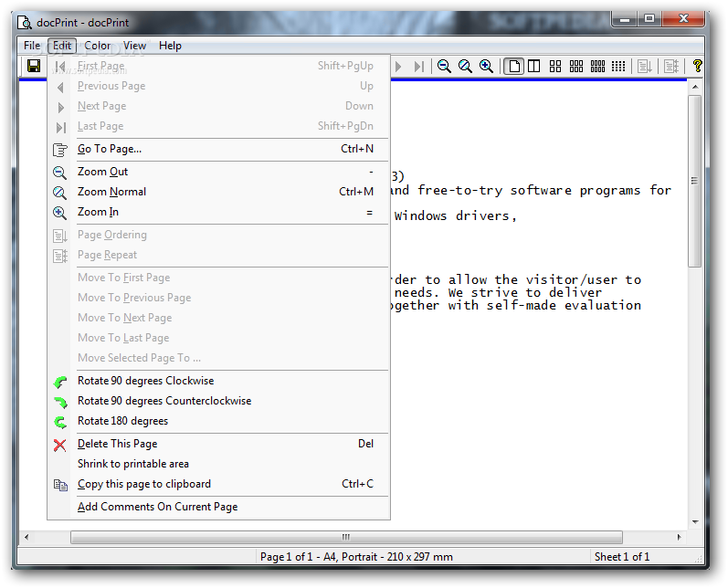Click the Zoom Normal menu icon

[59, 193]
